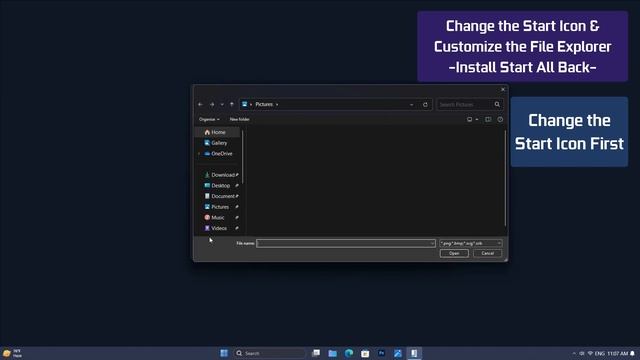
Task: Change the view layout icon
Action: click(x=469, y=119)
